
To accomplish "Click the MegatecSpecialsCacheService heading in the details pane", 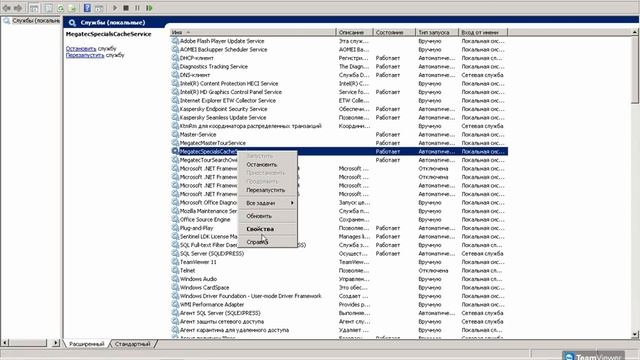I will pos(109,34).
